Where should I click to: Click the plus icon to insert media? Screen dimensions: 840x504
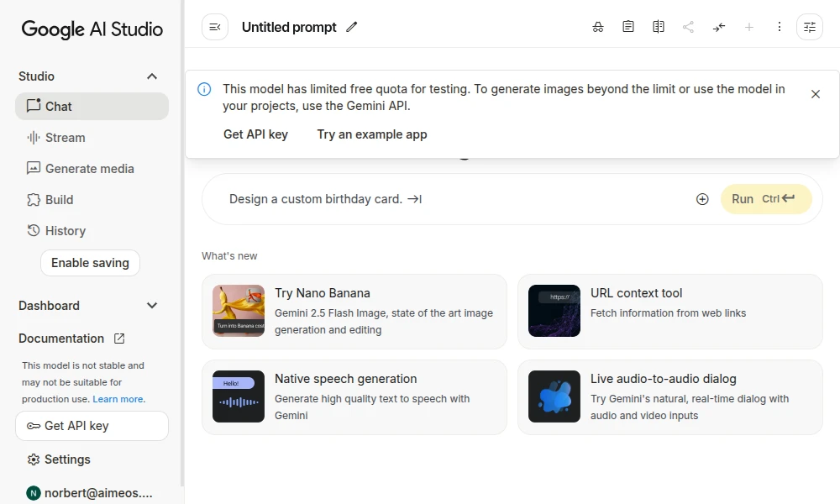coord(702,199)
